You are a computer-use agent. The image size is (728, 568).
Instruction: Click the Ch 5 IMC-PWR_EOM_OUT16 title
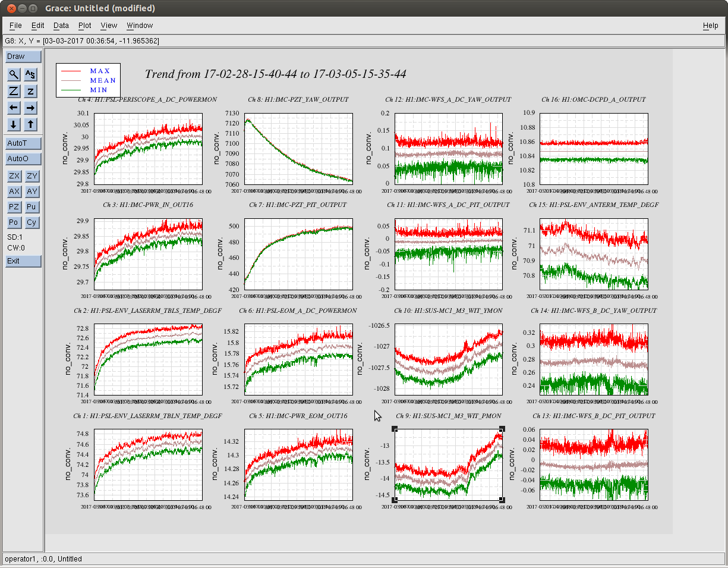(x=298, y=416)
